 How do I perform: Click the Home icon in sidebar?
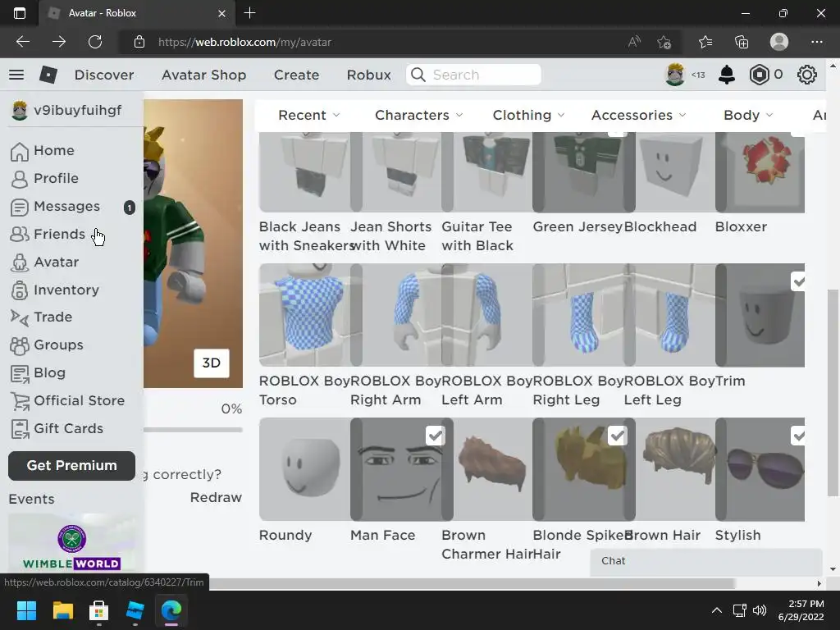pos(20,151)
